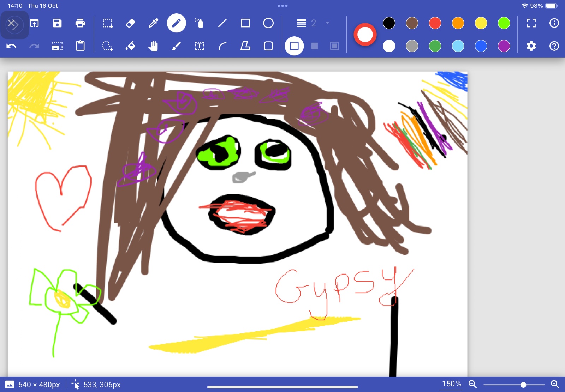Open the zoom percentage 150% menu
565x392 pixels.
[x=452, y=384]
